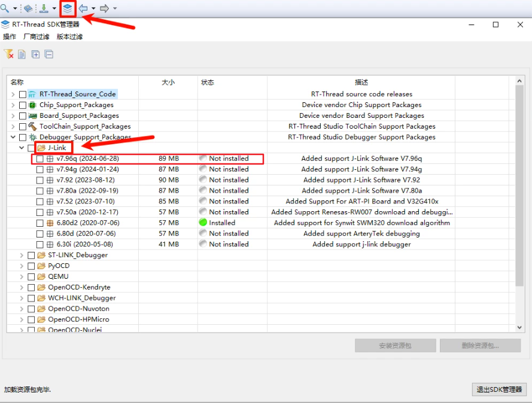Check the 6.30i (2020-05-08) checkbox
The width and height of the screenshot is (532, 405).
pos(39,245)
